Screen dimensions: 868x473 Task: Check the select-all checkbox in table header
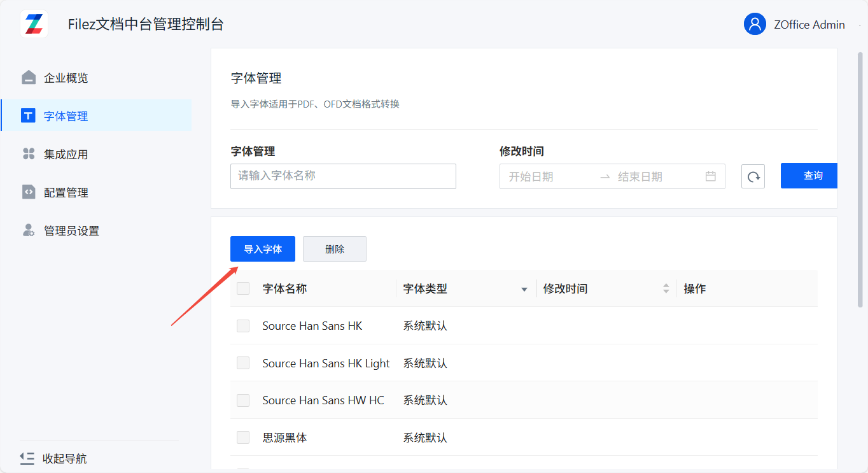pyautogui.click(x=243, y=288)
